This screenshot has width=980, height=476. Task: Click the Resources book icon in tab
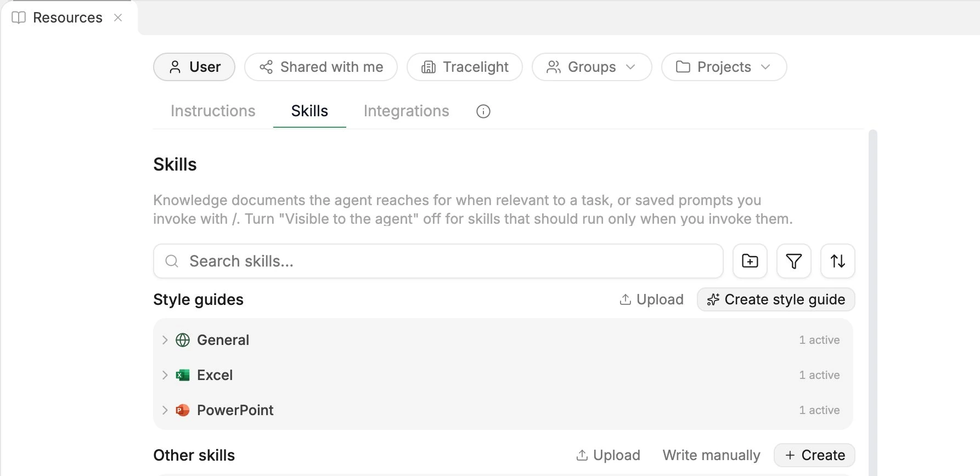(19, 18)
